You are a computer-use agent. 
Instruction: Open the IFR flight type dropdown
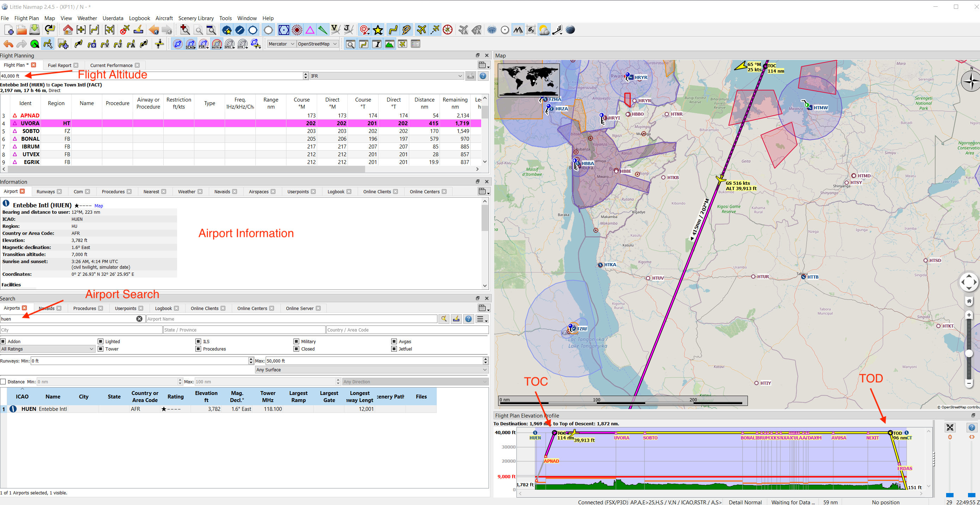[x=387, y=76]
